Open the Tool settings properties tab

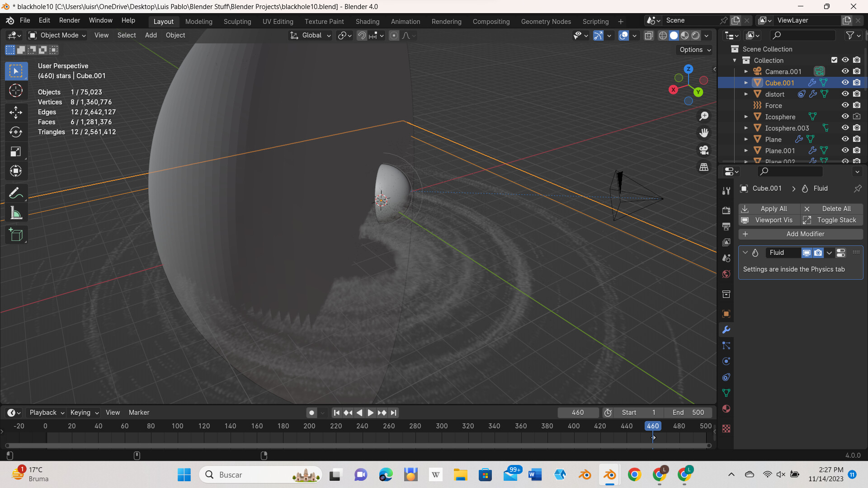(x=726, y=191)
